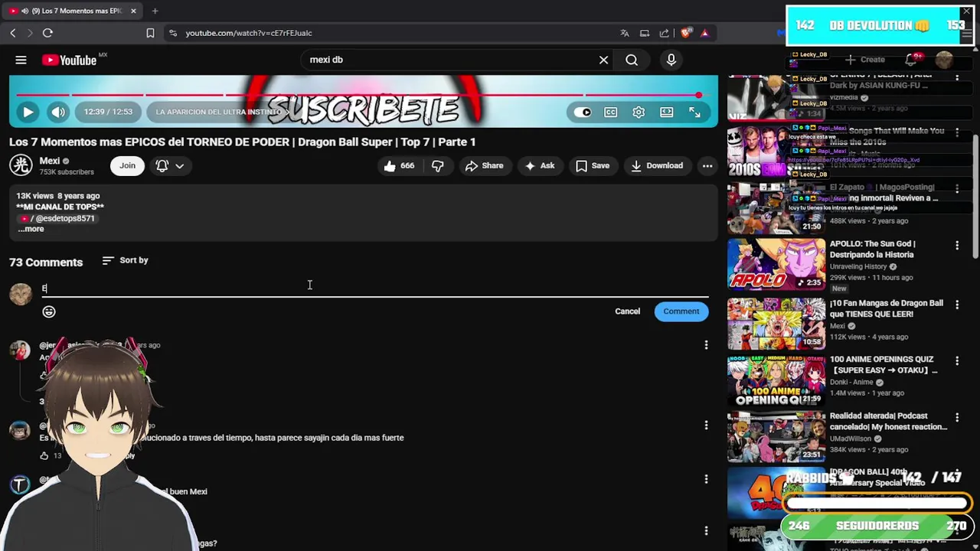Open options for APOLLO: The Sun God
The height and width of the screenshot is (551, 980).
pos(957,246)
